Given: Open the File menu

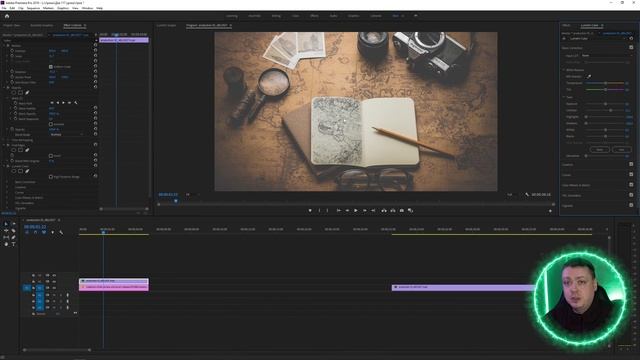Looking at the screenshot, I should (x=4, y=8).
